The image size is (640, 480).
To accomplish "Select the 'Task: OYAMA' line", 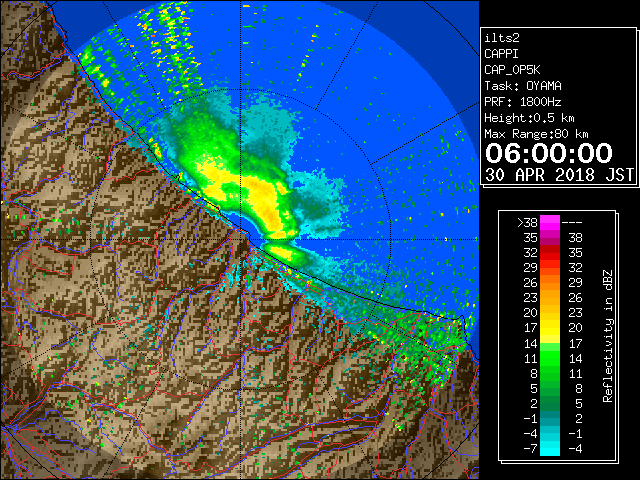I will point(523,86).
